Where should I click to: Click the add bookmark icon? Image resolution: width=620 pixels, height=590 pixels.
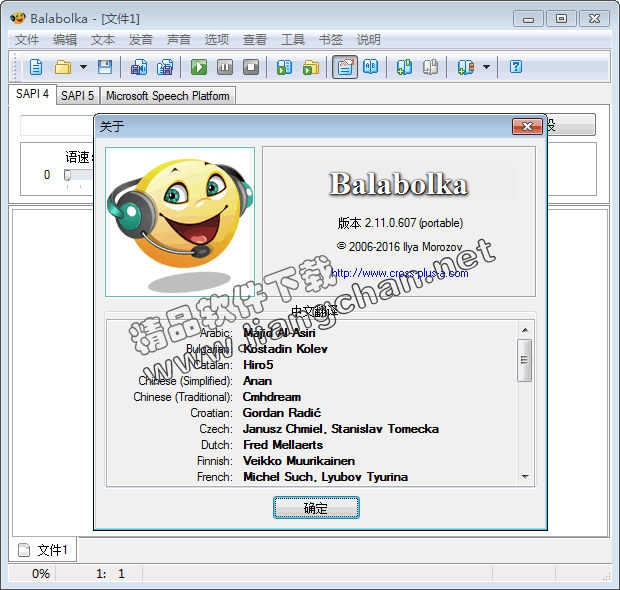coord(404,67)
